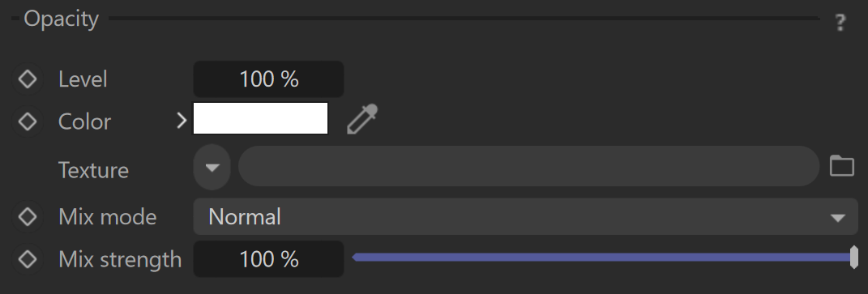Toggle the Color keyframe diamond
This screenshot has width=868, height=294.
pyautogui.click(x=27, y=121)
